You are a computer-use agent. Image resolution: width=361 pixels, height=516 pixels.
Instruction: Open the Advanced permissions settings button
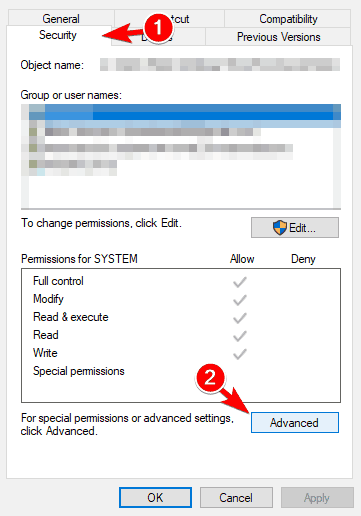click(295, 423)
